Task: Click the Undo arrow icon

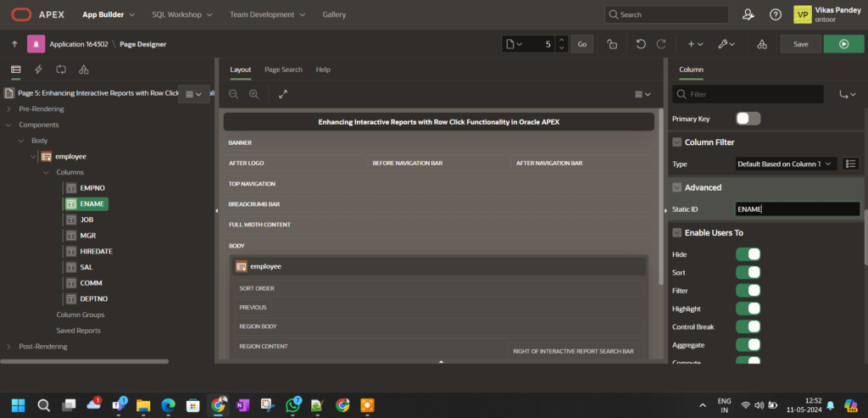Action: (x=641, y=44)
